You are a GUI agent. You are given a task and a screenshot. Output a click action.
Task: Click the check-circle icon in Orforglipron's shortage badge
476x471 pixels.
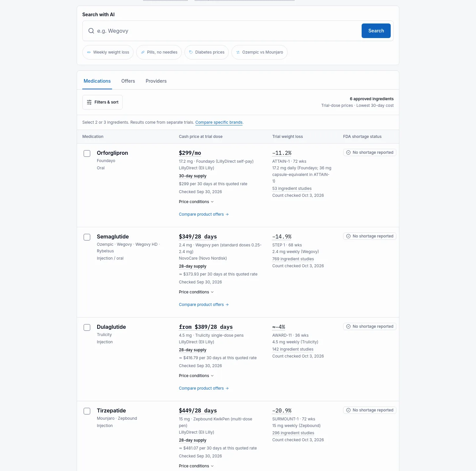coord(348,152)
